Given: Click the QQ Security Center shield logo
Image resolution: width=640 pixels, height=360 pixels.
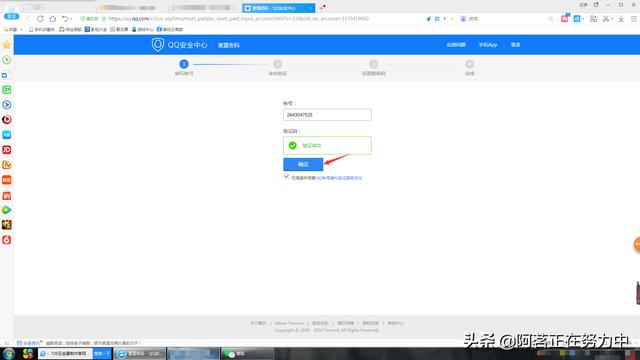Looking at the screenshot, I should coord(158,44).
